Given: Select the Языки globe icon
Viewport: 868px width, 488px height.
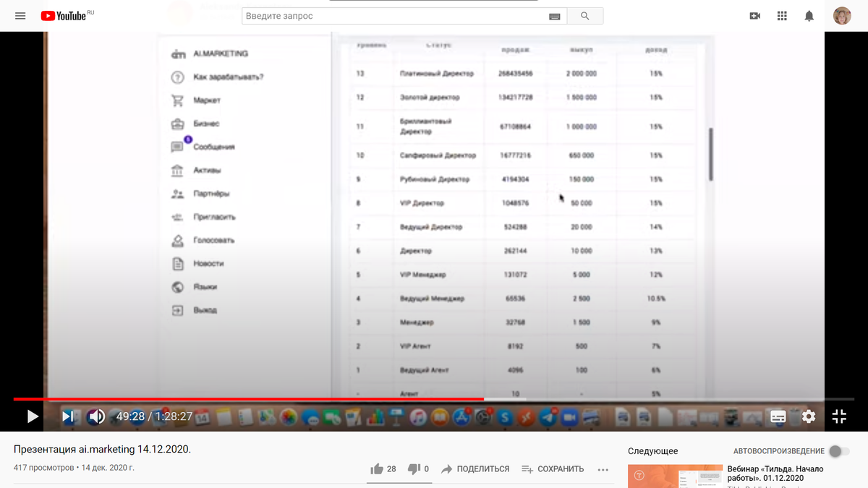Looking at the screenshot, I should click(177, 287).
